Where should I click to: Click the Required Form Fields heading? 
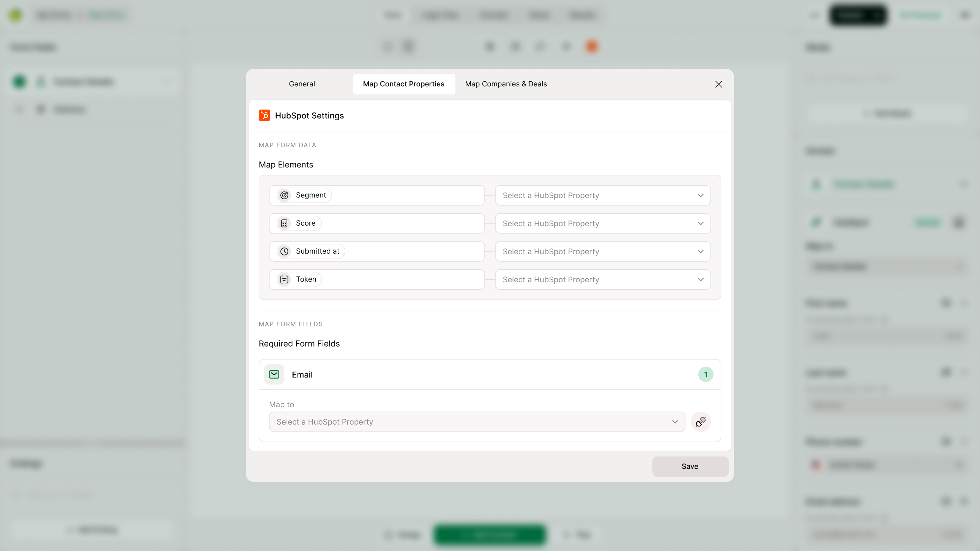click(299, 344)
